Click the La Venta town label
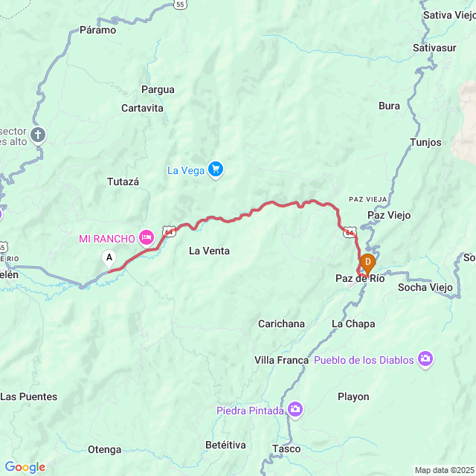Screen dimensions: 476x476 click(209, 251)
